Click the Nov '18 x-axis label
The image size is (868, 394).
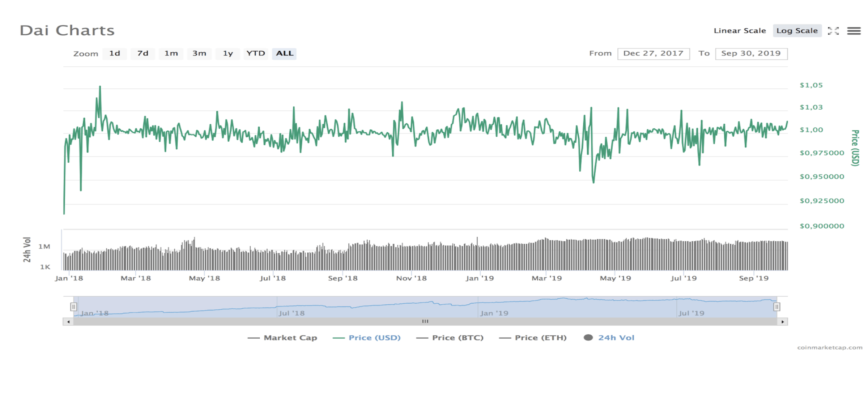411,278
